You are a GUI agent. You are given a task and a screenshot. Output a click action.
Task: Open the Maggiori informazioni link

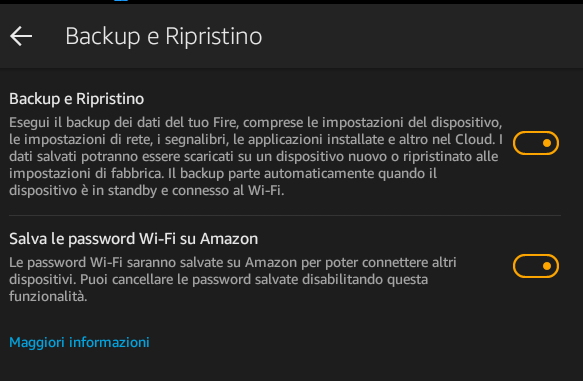79,342
